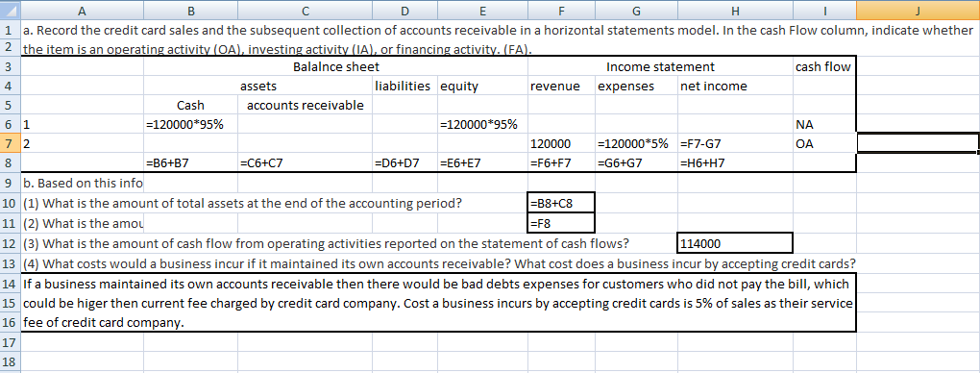Click the boxed =B8+C8 answer cell

[x=561, y=203]
